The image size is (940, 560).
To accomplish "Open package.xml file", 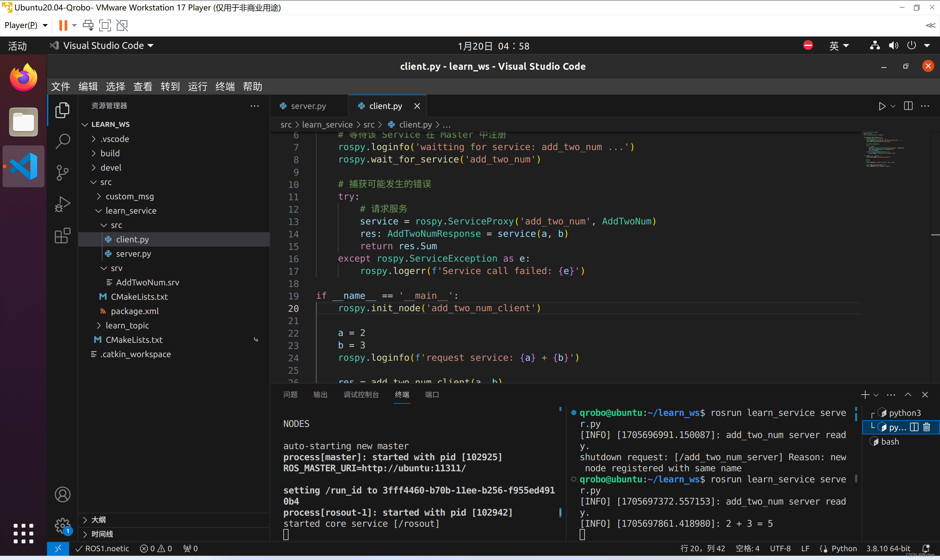I will pyautogui.click(x=135, y=311).
